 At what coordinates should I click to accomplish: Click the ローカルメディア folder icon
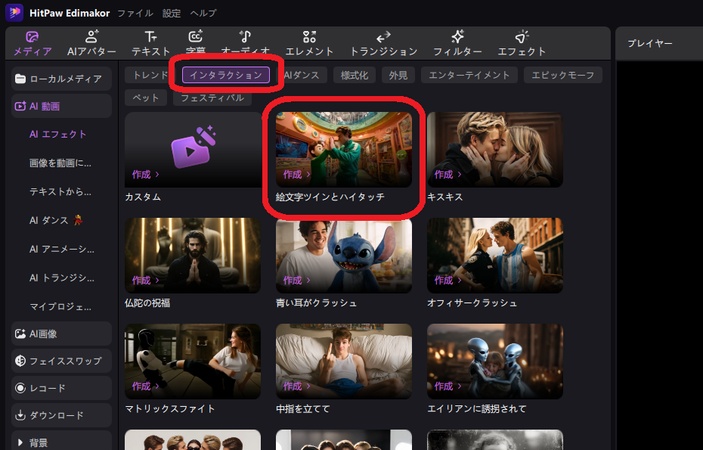tap(20, 79)
